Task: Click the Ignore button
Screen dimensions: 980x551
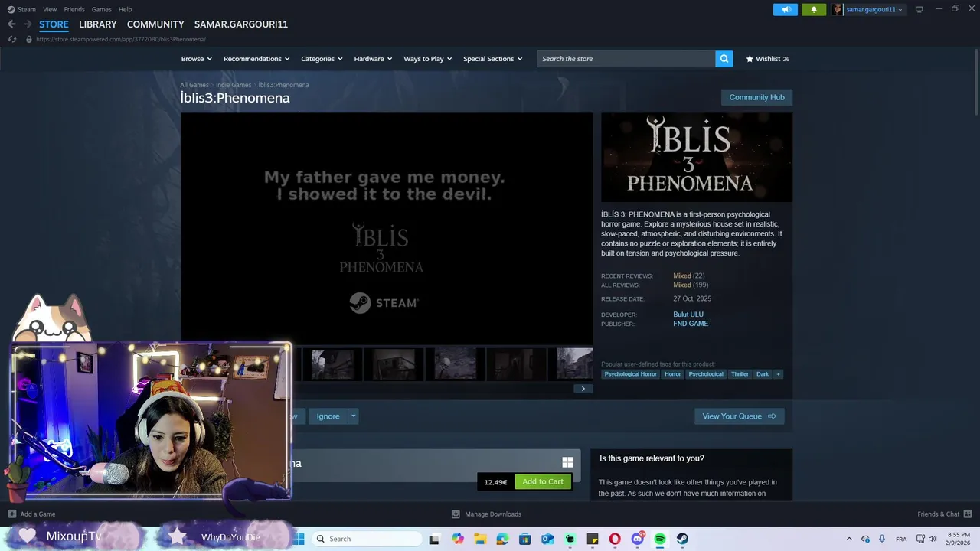Action: pyautogui.click(x=328, y=416)
